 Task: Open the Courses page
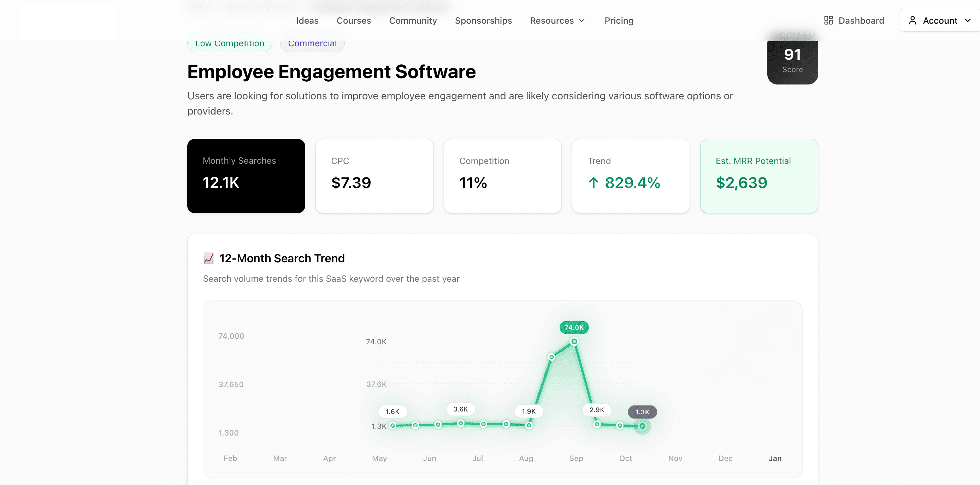tap(354, 21)
